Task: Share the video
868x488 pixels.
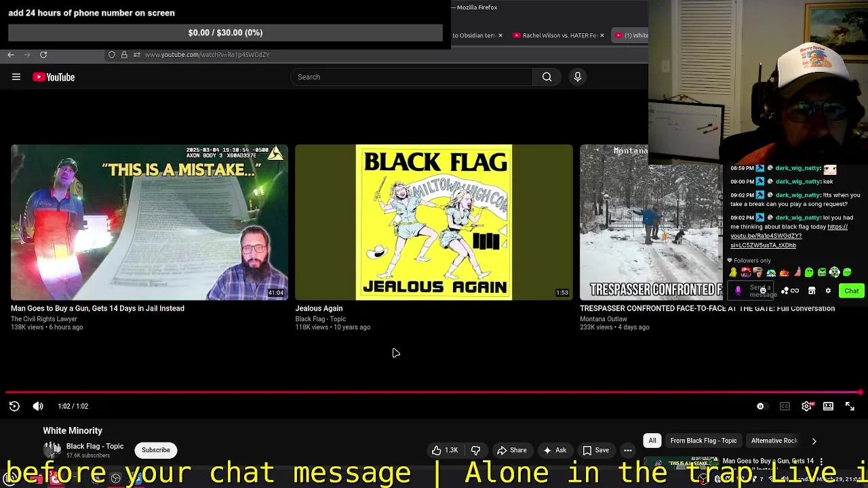Action: coord(512,450)
